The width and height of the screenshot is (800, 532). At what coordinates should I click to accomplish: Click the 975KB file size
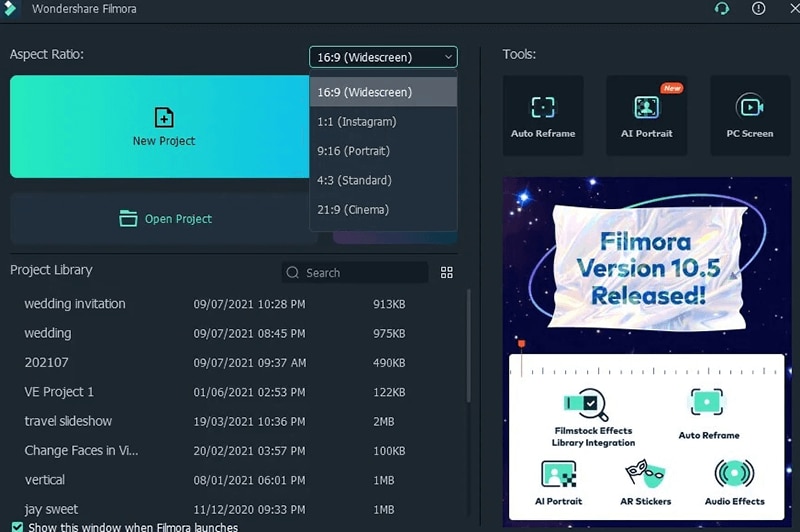[389, 334]
